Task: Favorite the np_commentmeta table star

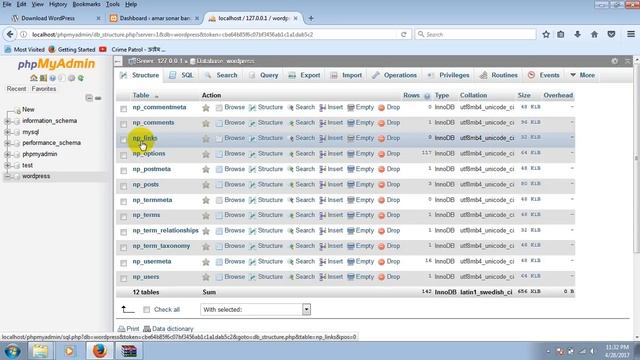Action: [206, 108]
